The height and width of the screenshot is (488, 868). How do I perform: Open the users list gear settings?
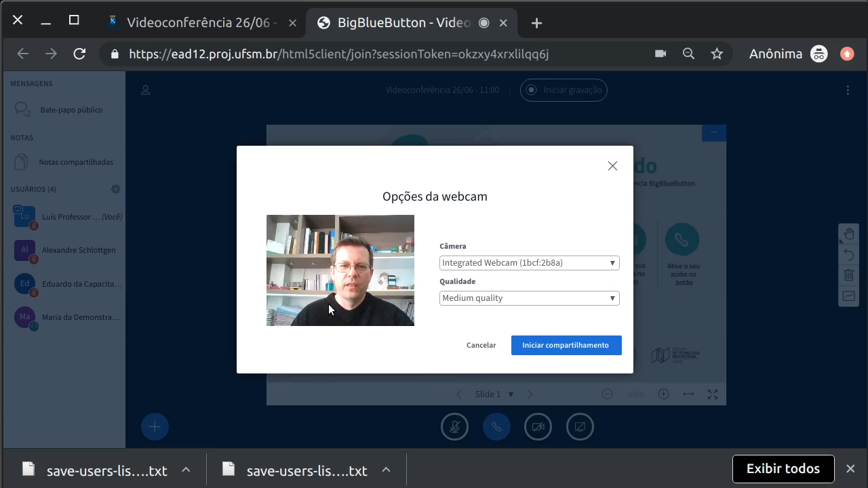tap(116, 189)
